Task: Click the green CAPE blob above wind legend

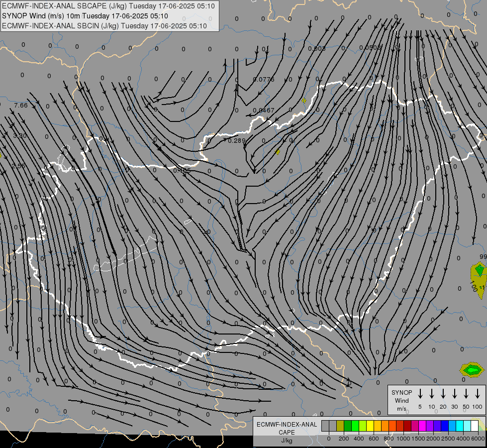Action: 472,370
